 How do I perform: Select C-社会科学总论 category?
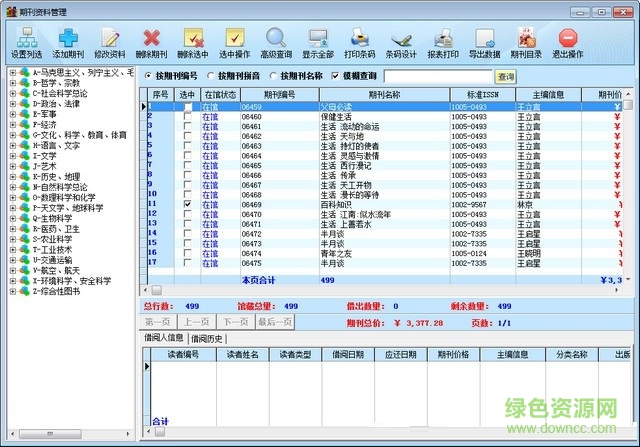(x=60, y=93)
